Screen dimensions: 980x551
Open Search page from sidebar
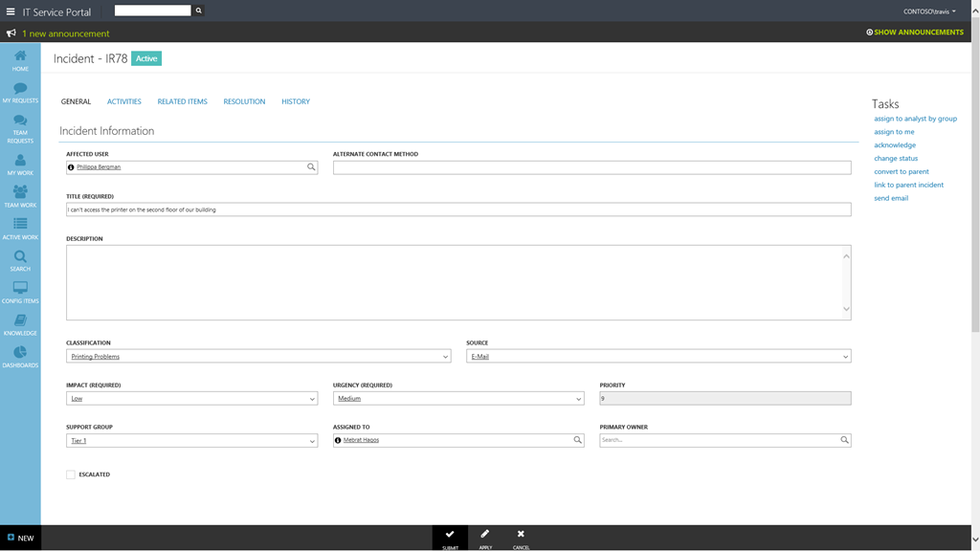(x=20, y=260)
